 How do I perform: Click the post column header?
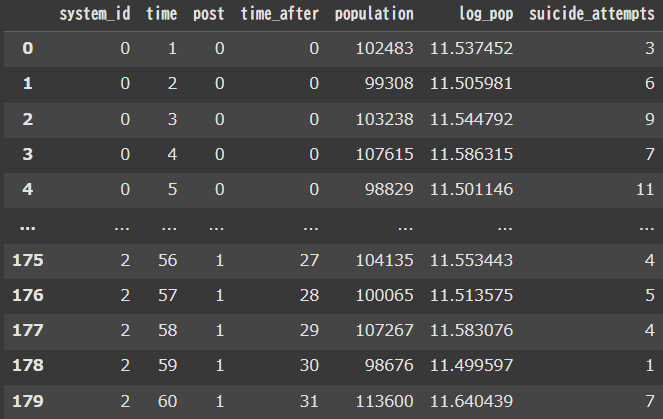pyautogui.click(x=210, y=15)
